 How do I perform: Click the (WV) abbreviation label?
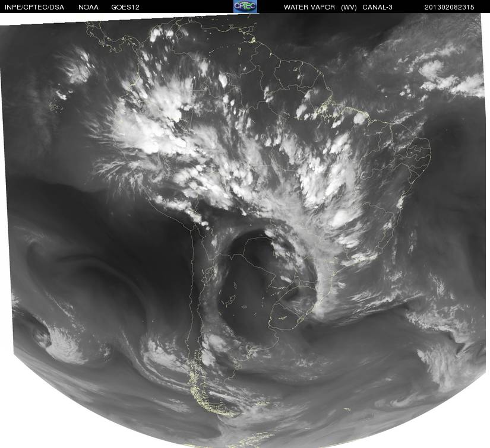coord(349,7)
